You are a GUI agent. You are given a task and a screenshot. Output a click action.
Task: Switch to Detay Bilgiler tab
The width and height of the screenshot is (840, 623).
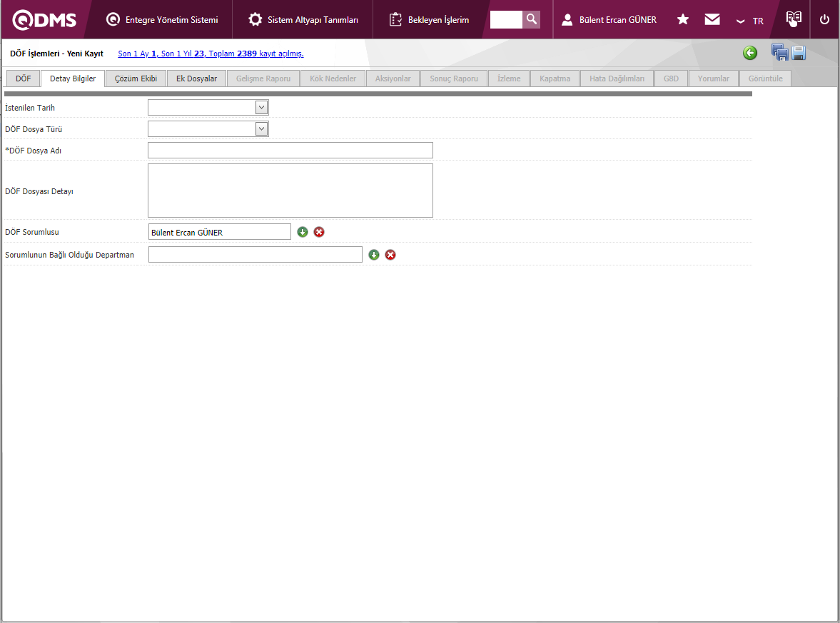(73, 78)
